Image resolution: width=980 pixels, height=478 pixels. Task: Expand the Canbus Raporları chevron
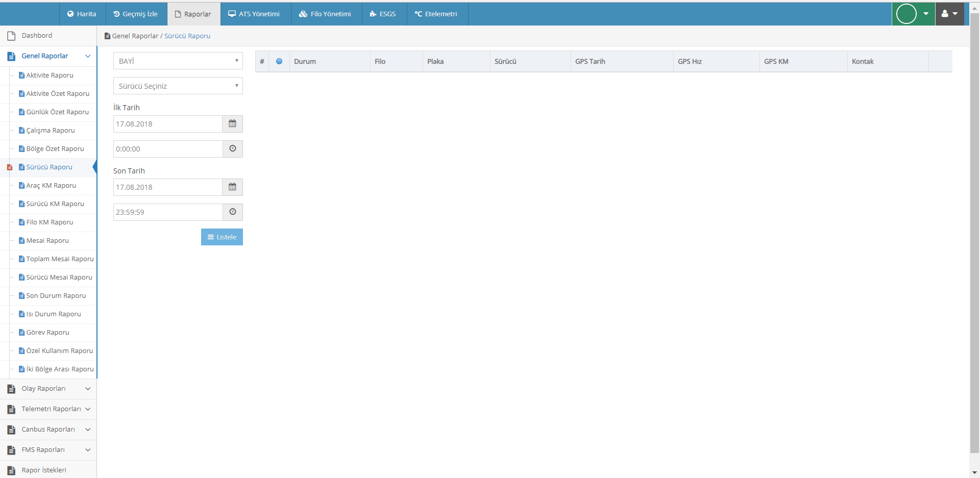click(x=88, y=430)
